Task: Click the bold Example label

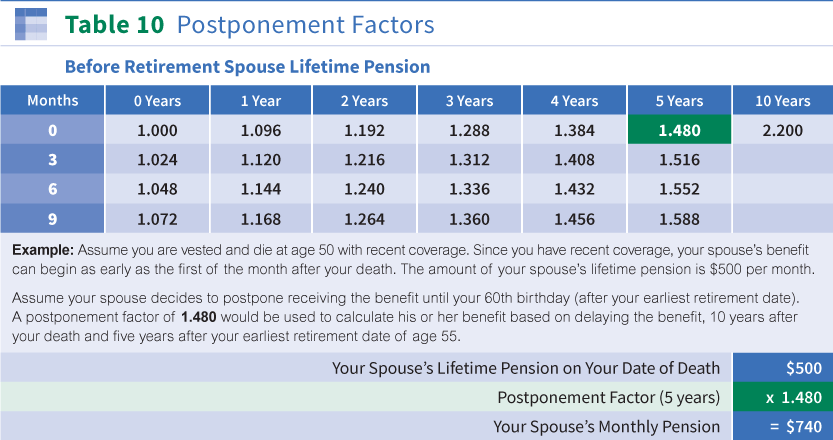Action: (43, 248)
